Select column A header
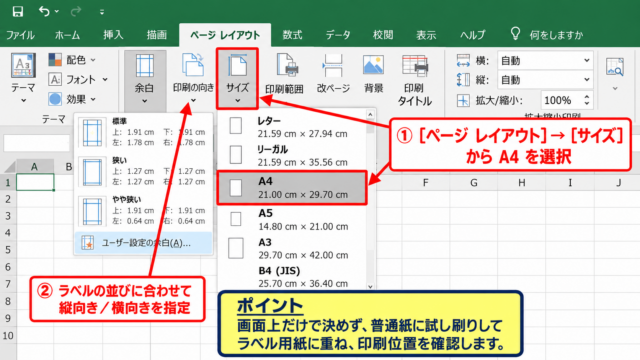 click(34, 167)
